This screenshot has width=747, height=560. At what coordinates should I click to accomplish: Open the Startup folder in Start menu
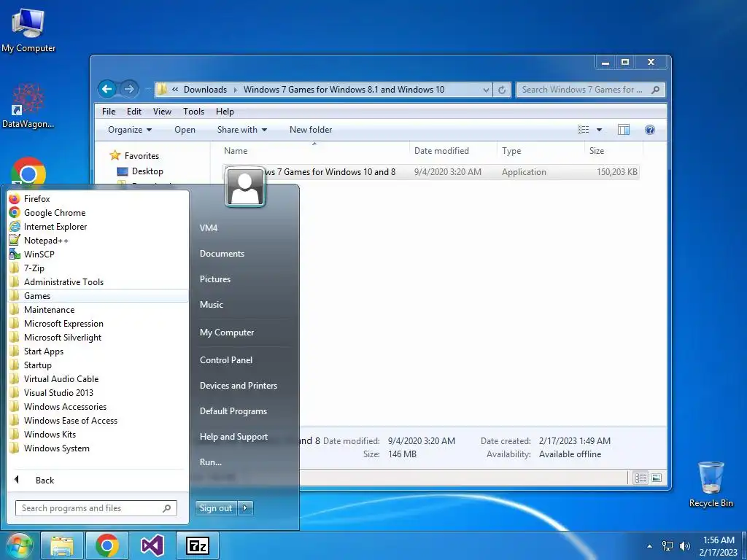(98, 365)
